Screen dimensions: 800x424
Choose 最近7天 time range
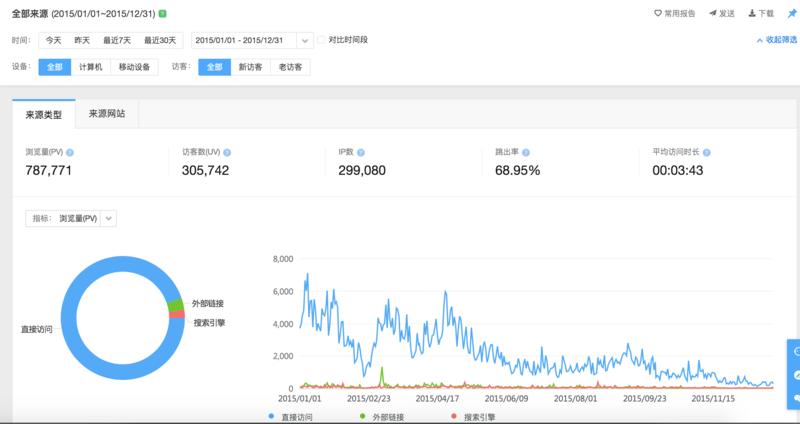click(117, 40)
